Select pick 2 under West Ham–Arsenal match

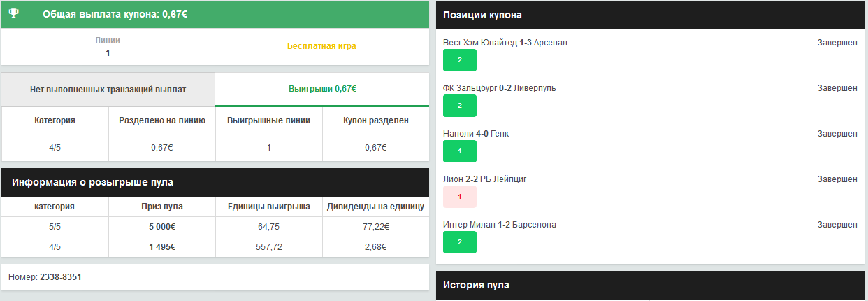(x=459, y=60)
